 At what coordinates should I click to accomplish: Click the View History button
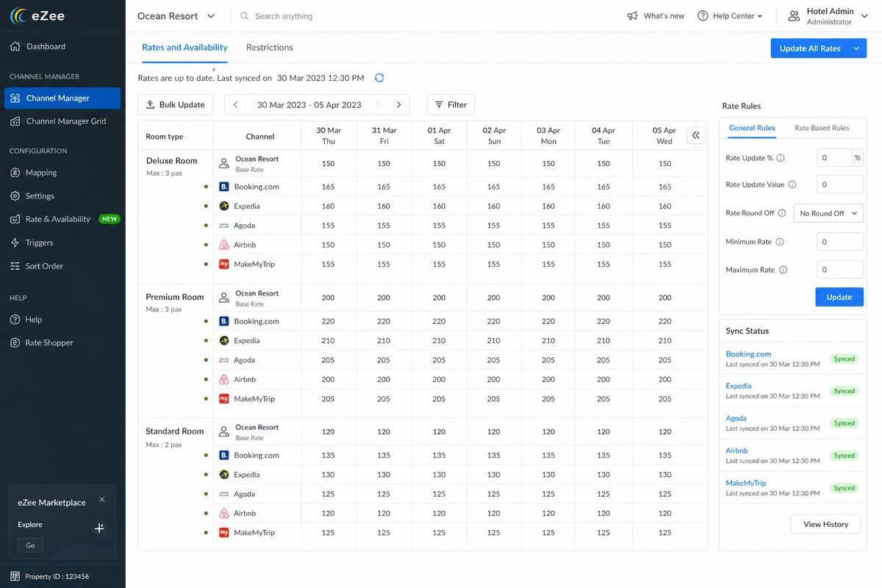825,524
